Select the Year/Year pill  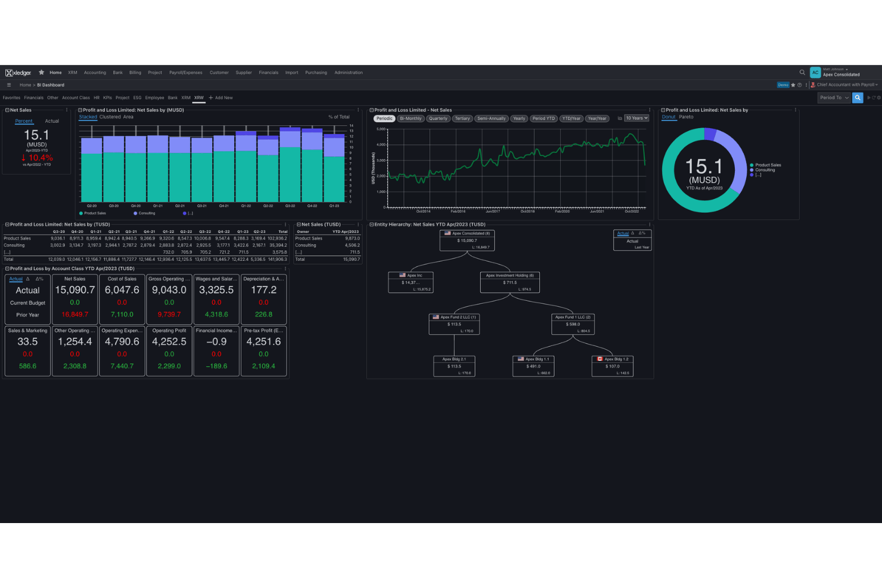597,119
